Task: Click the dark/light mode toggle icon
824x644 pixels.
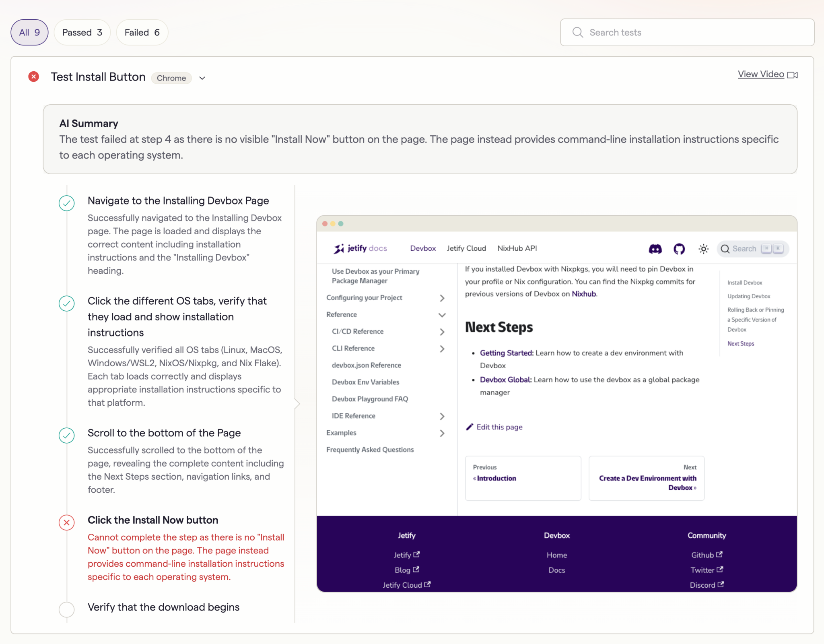Action: (x=703, y=248)
